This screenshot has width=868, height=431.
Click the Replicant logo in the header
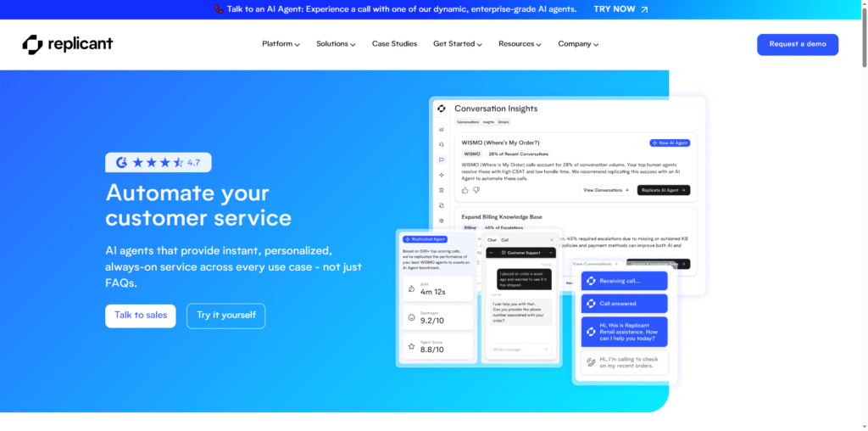68,44
